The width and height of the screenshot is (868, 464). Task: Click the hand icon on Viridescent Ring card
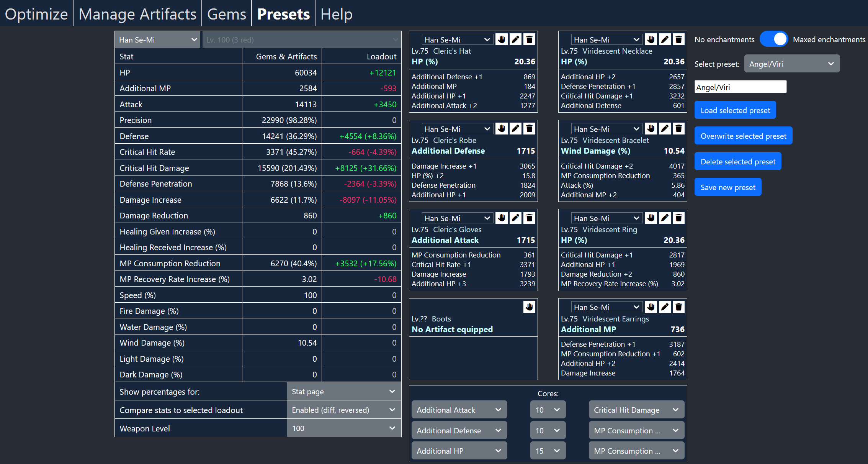651,218
